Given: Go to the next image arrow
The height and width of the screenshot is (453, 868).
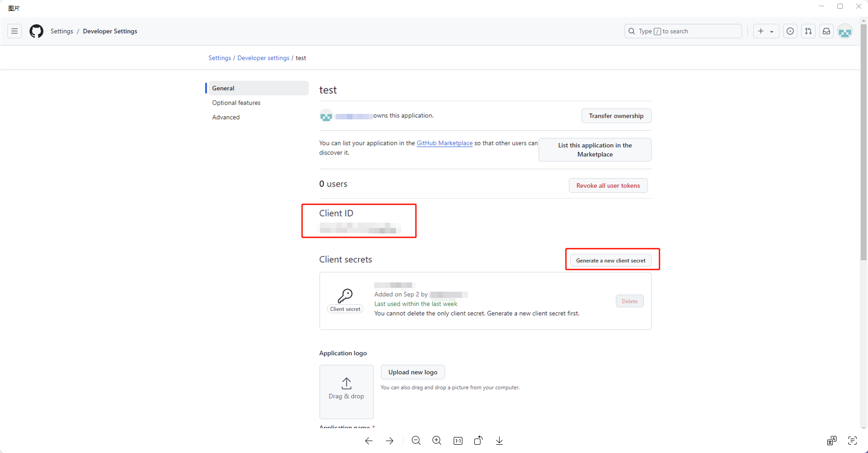Looking at the screenshot, I should (x=390, y=441).
